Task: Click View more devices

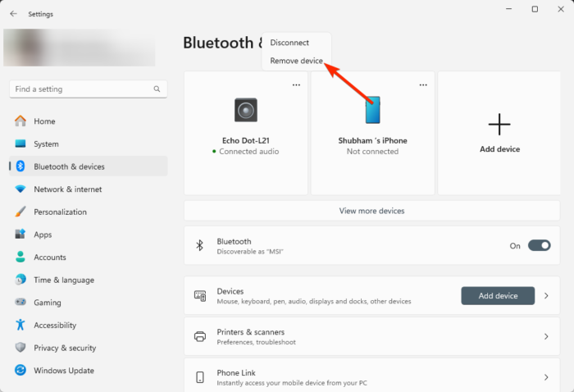Action: (371, 211)
